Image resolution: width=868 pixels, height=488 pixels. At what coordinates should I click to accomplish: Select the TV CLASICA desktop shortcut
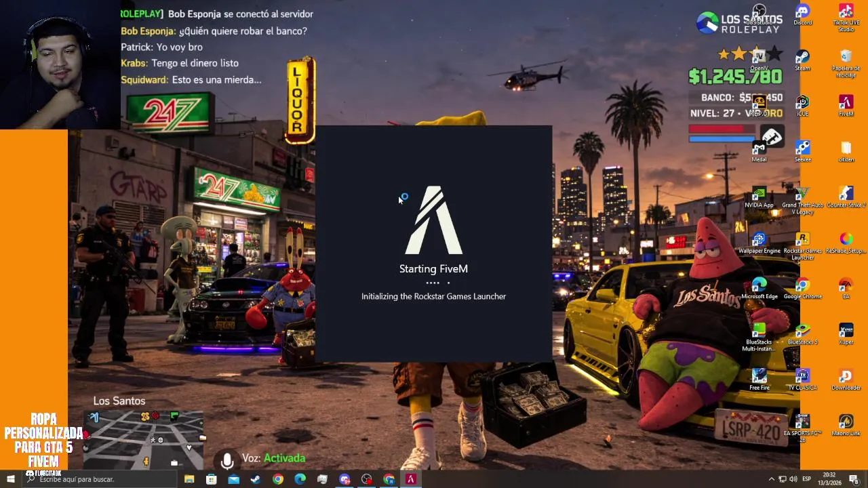pyautogui.click(x=802, y=378)
